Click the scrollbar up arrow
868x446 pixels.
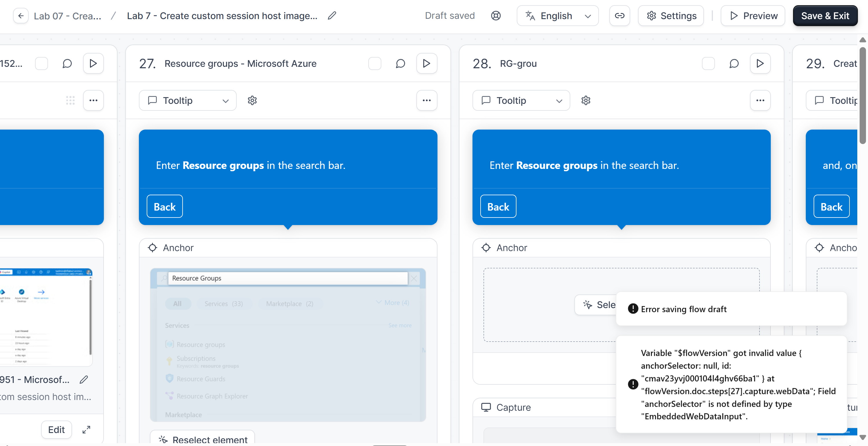862,40
